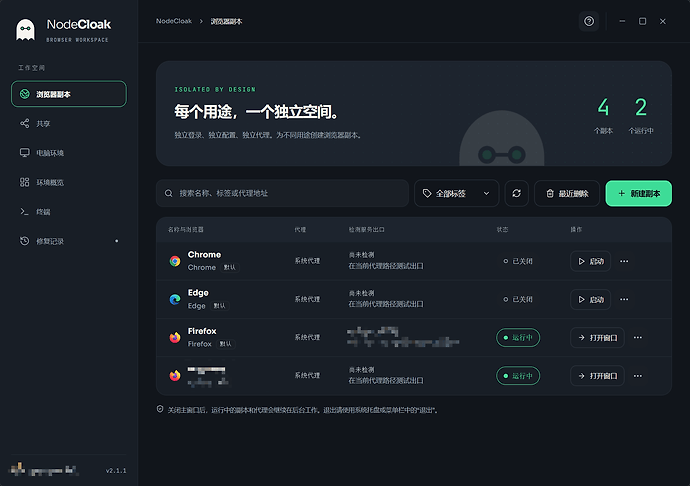Image resolution: width=690 pixels, height=486 pixels.
Task: Click 系统代理 in the Firefox row
Action: click(x=307, y=338)
